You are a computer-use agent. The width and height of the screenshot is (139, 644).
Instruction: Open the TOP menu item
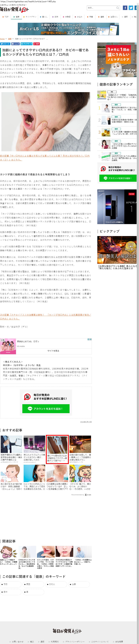[x=6, y=17]
